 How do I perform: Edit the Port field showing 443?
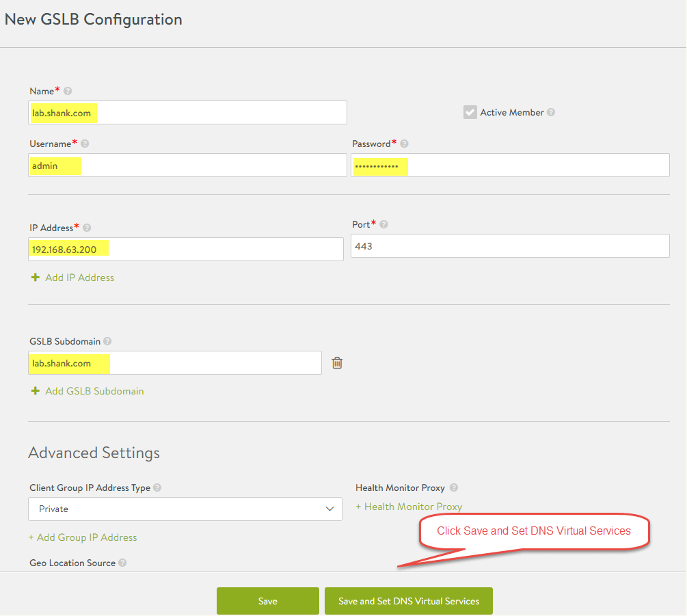pos(510,246)
